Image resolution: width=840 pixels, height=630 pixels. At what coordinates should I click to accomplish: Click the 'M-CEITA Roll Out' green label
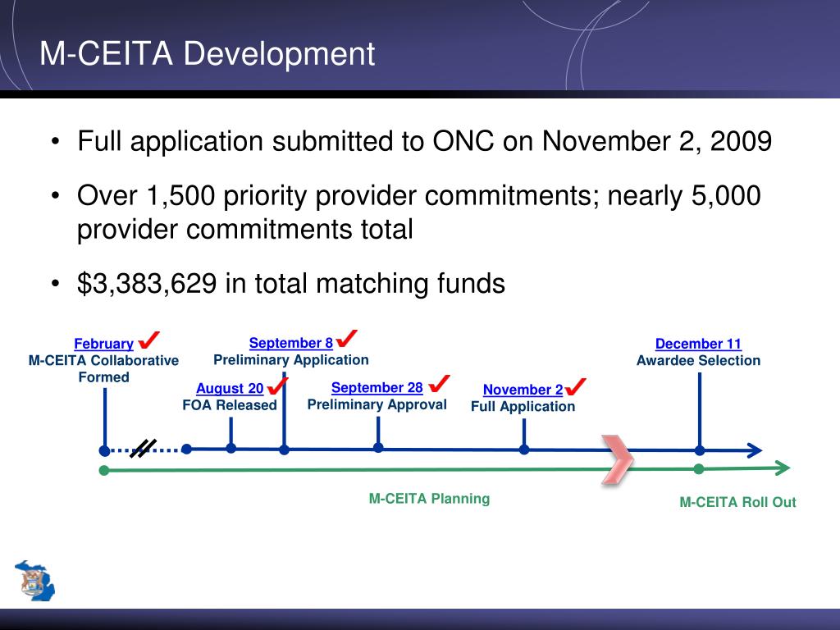737,503
